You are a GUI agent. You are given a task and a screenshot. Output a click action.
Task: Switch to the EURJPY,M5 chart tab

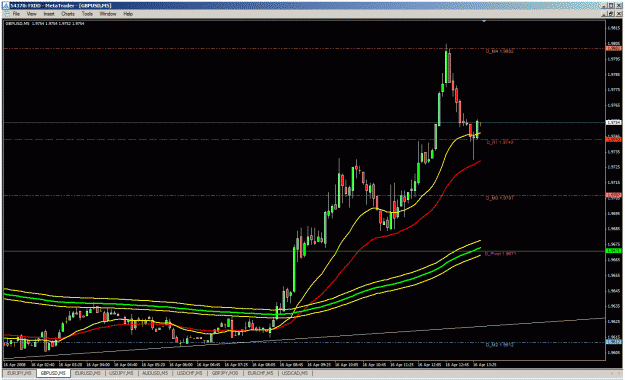(19, 373)
